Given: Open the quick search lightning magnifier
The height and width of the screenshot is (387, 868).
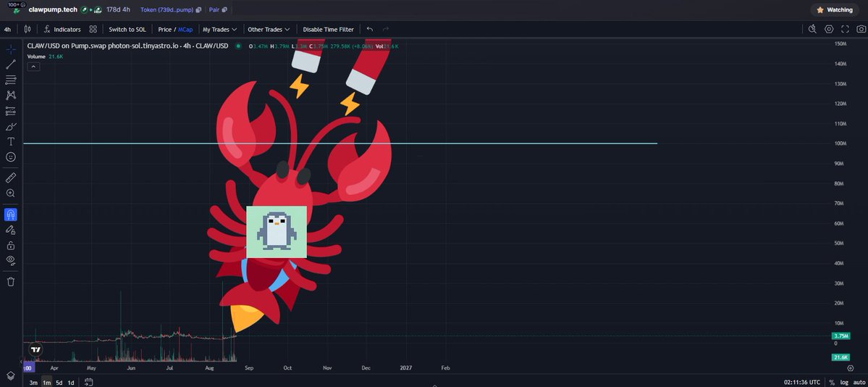Looking at the screenshot, I should point(812,30).
